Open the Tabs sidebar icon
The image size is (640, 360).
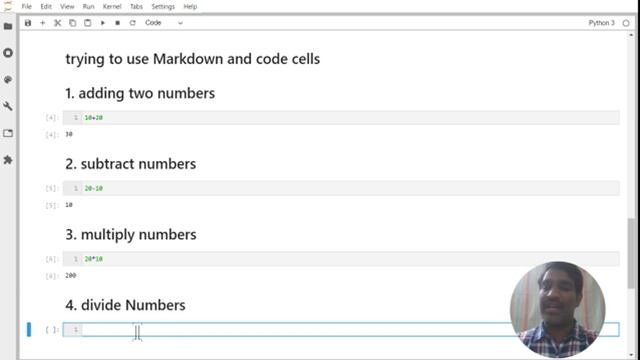(x=8, y=133)
